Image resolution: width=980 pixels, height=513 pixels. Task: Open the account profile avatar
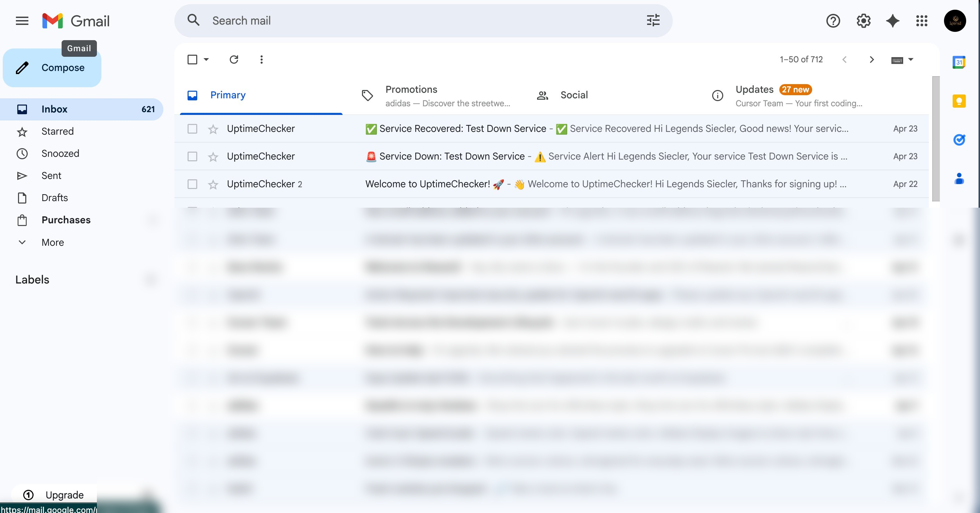[954, 20]
